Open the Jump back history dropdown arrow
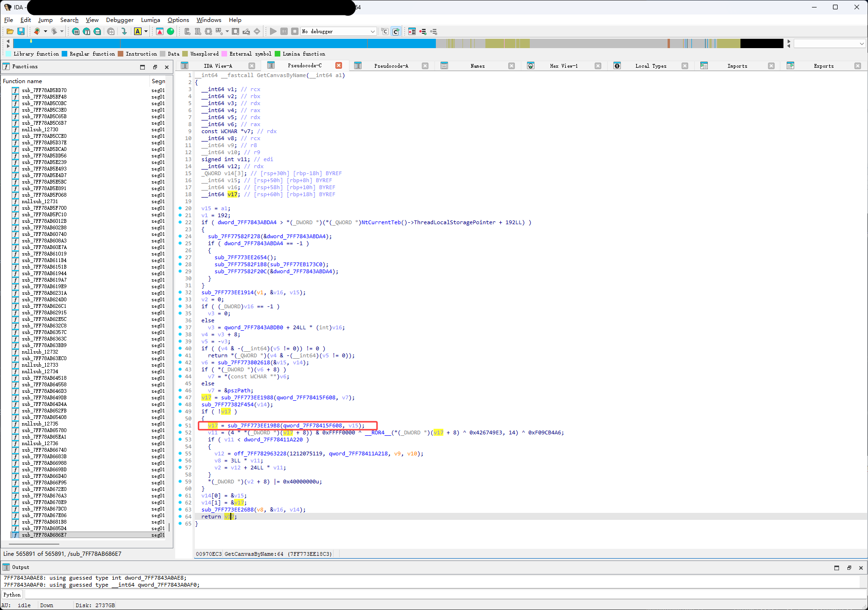Image resolution: width=868 pixels, height=610 pixels. [x=45, y=31]
